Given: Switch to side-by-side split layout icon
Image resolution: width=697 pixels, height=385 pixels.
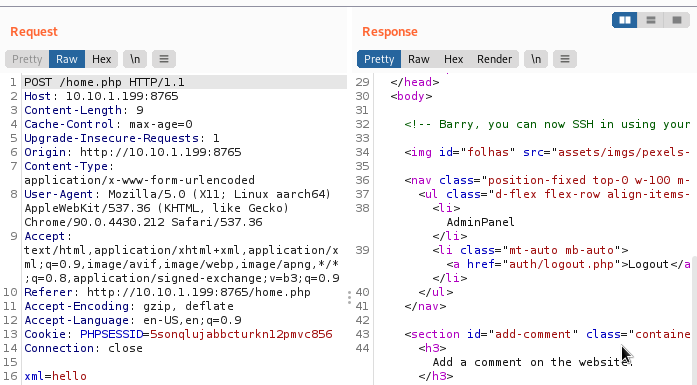Looking at the screenshot, I should (x=625, y=20).
